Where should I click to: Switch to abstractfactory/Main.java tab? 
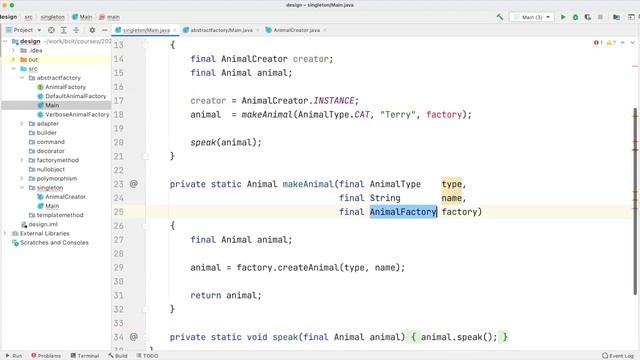222,30
